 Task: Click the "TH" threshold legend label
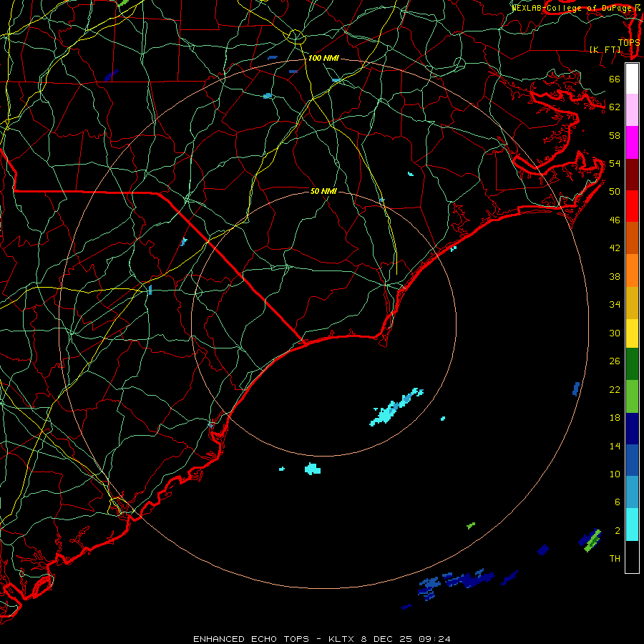tap(615, 559)
